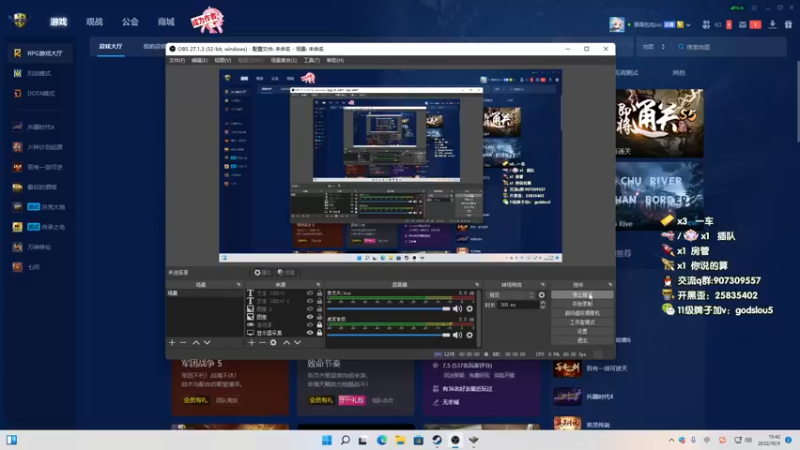The image size is (800, 450).
Task: Click 启动虚拟摄像机 button
Action: (x=582, y=313)
